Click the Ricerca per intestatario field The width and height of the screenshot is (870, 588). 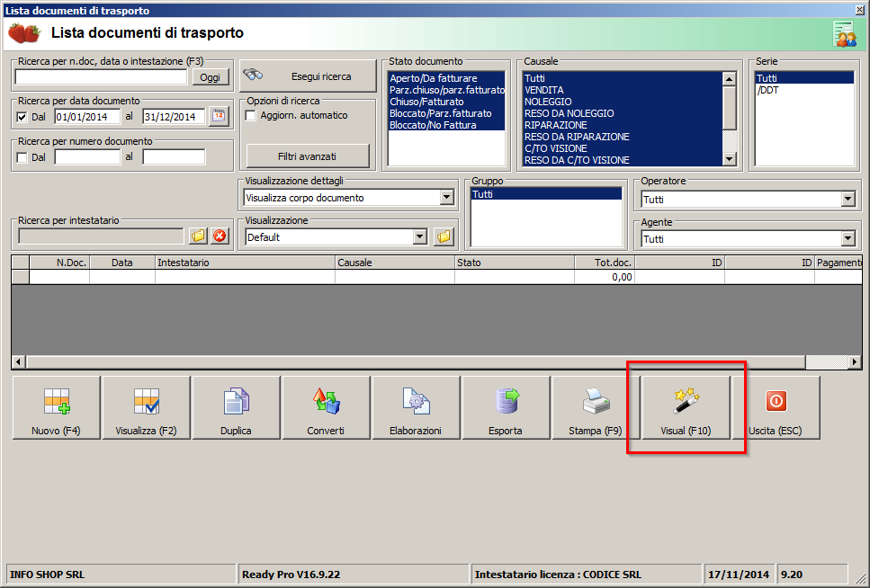[101, 236]
